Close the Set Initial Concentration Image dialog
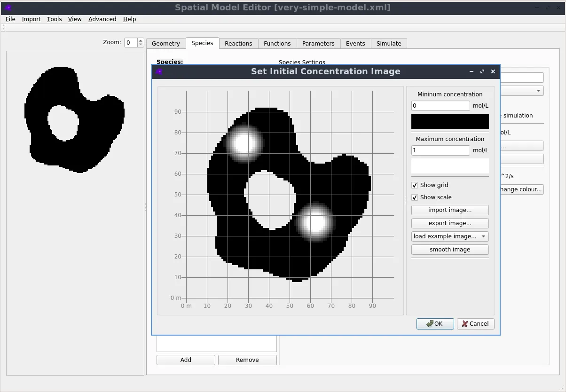Image resolution: width=566 pixels, height=392 pixels. [x=493, y=71]
